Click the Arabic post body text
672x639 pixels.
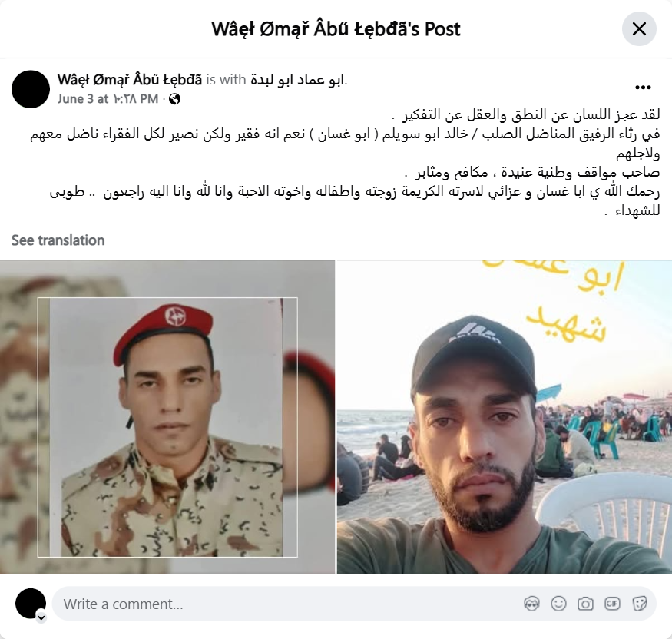[x=345, y=163]
